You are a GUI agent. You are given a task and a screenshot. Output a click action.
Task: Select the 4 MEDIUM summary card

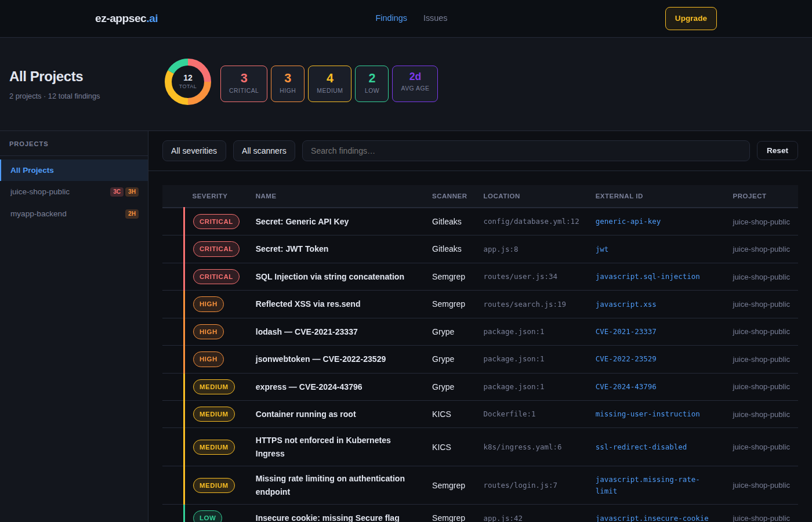point(329,83)
